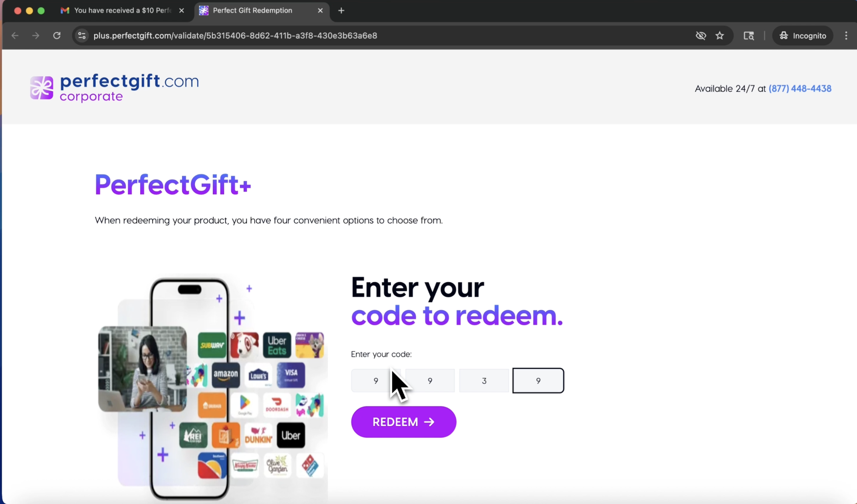
Task: Go back using the back arrow
Action: point(15,36)
